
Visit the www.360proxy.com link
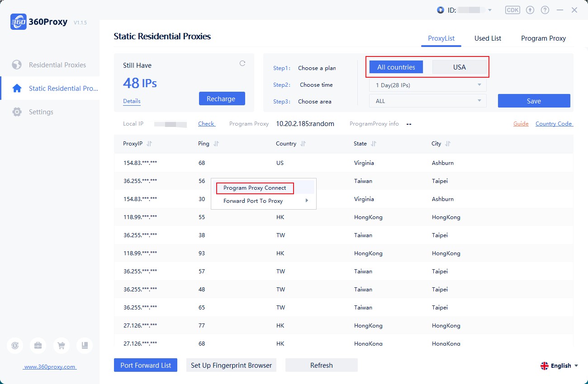pyautogui.click(x=50, y=367)
